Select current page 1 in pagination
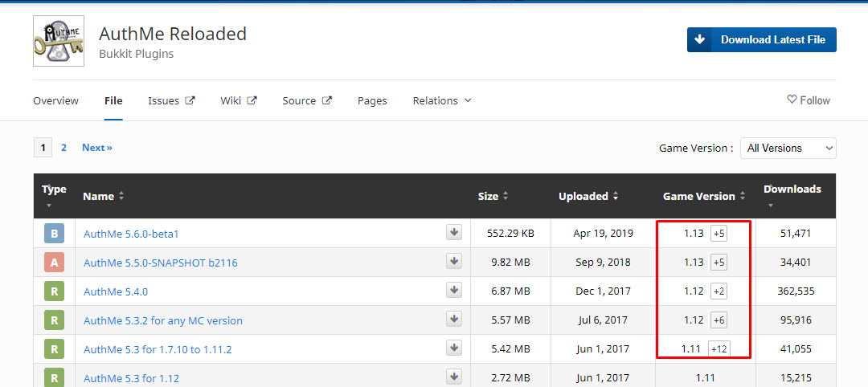This screenshot has width=868, height=387. [x=43, y=148]
